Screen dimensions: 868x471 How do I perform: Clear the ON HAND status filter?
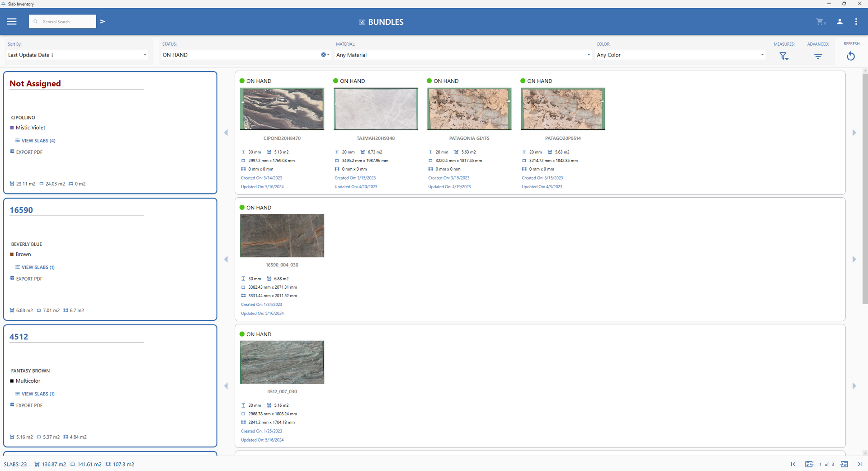(323, 55)
